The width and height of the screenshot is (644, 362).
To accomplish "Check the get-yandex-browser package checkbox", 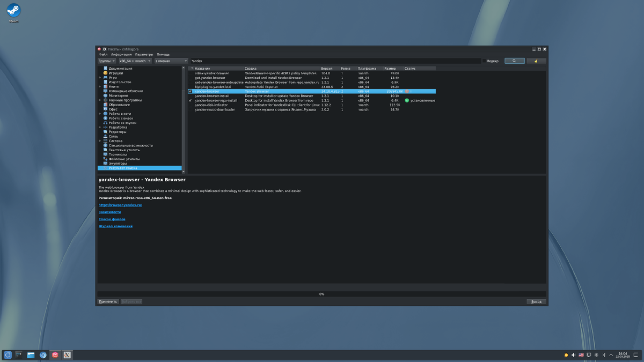I will click(x=190, y=78).
